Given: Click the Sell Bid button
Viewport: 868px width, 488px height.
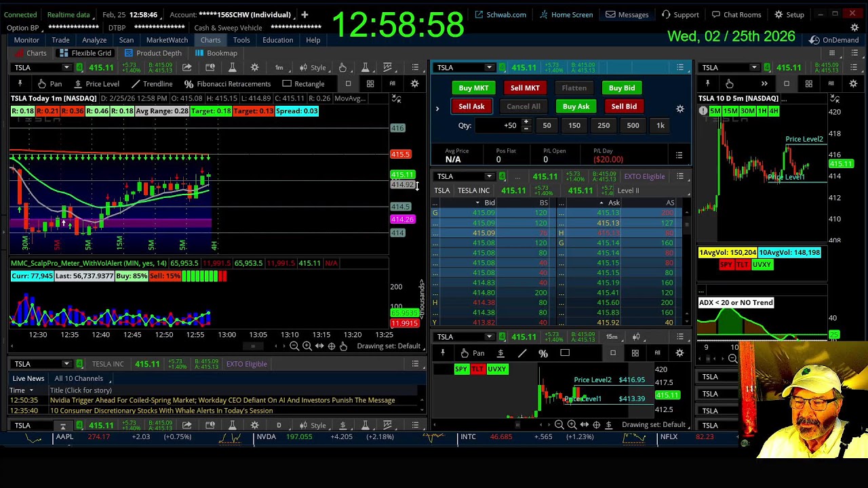Looking at the screenshot, I should (624, 106).
